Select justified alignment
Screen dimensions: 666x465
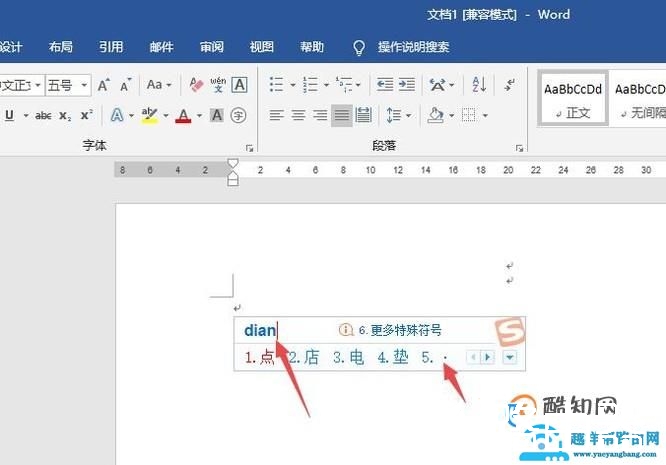coord(342,115)
